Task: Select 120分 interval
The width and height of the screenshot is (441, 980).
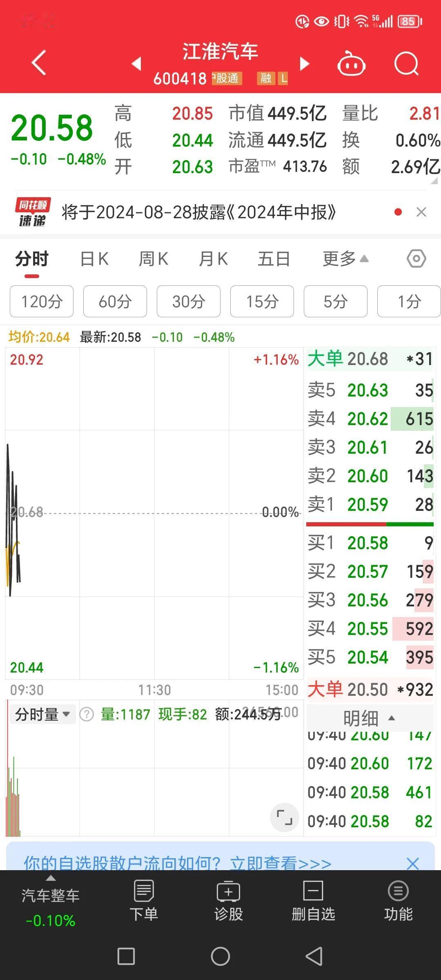Action: coord(42,301)
